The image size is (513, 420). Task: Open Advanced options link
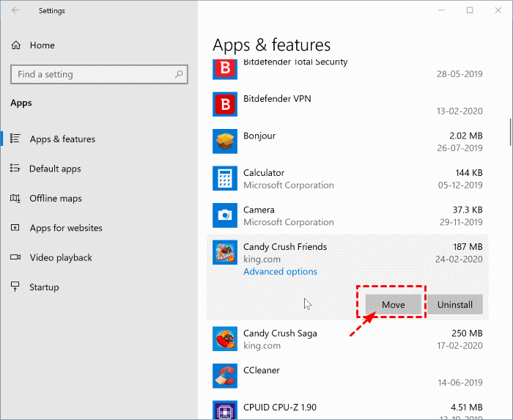click(280, 271)
